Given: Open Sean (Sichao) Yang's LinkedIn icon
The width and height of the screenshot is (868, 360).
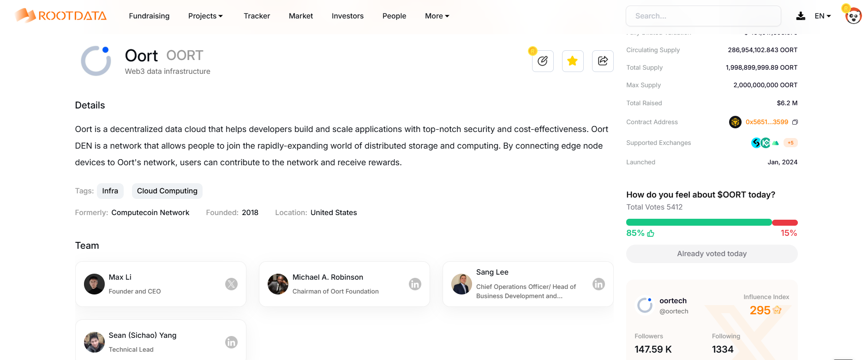Looking at the screenshot, I should click(231, 342).
